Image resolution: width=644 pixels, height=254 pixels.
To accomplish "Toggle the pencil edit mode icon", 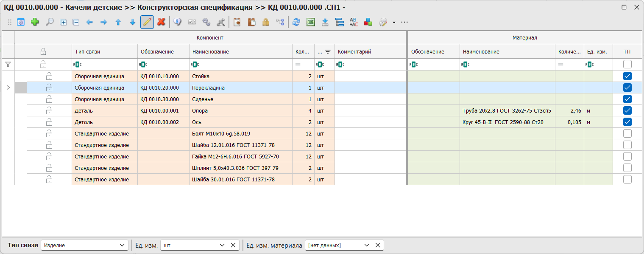I will [x=147, y=22].
